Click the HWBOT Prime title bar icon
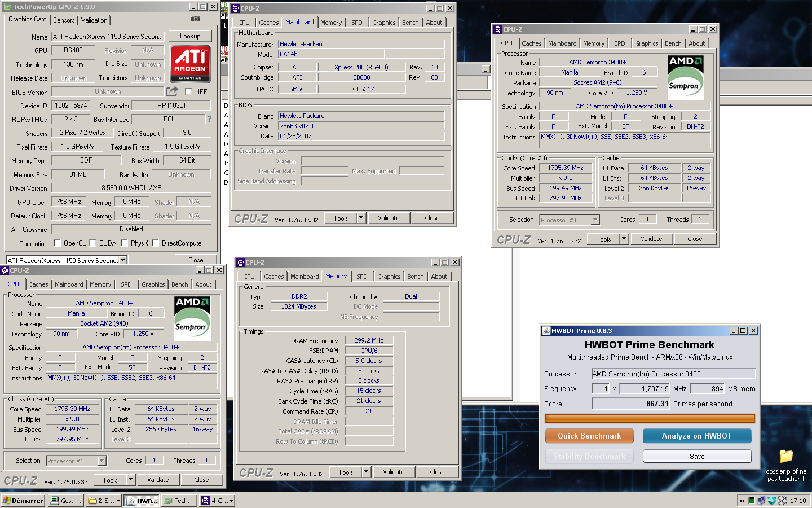Image resolution: width=812 pixels, height=508 pixels. [546, 331]
